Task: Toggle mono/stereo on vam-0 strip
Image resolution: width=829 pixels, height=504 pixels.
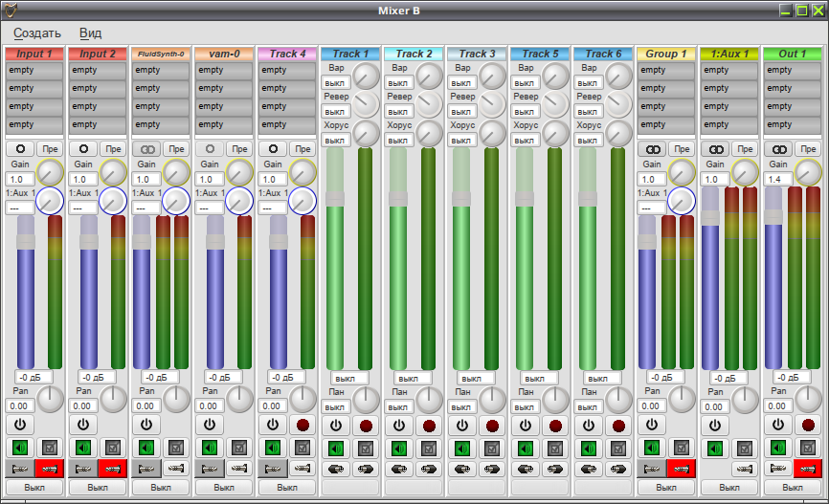Action: 210,149
